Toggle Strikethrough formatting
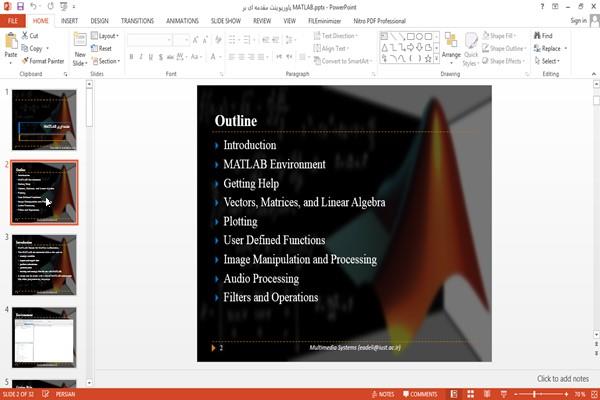 tap(170, 57)
